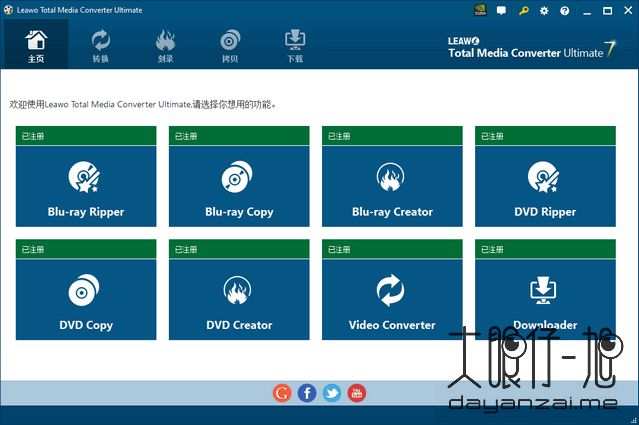Open the feedback chat bubble icon

click(501, 11)
